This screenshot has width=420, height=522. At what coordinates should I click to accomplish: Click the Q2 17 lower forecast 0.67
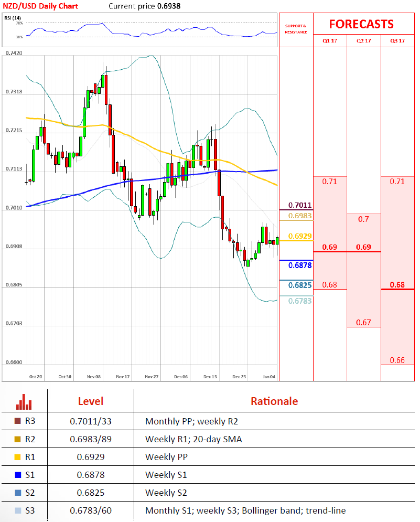(363, 323)
